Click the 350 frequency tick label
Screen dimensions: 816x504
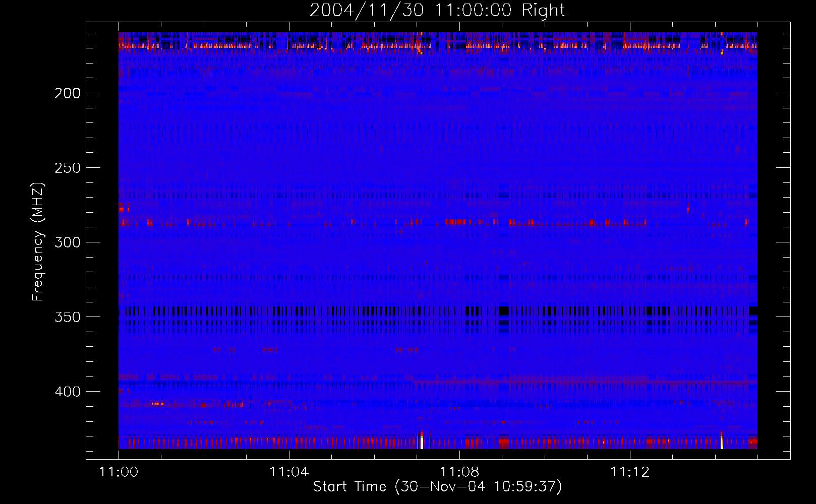pos(68,317)
